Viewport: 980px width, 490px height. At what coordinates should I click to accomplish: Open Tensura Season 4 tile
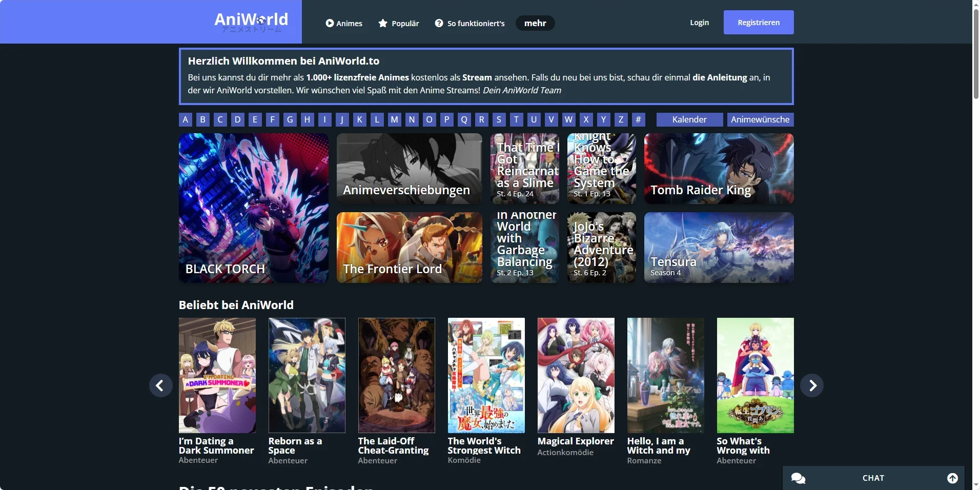point(719,248)
